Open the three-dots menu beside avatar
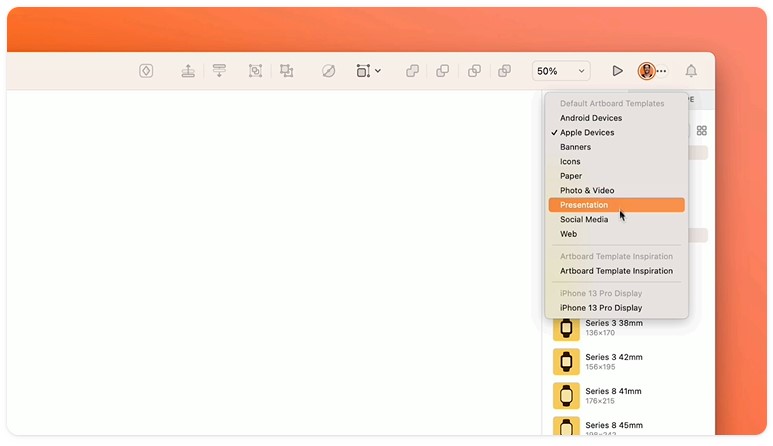The width and height of the screenshot is (773, 446). coord(662,71)
